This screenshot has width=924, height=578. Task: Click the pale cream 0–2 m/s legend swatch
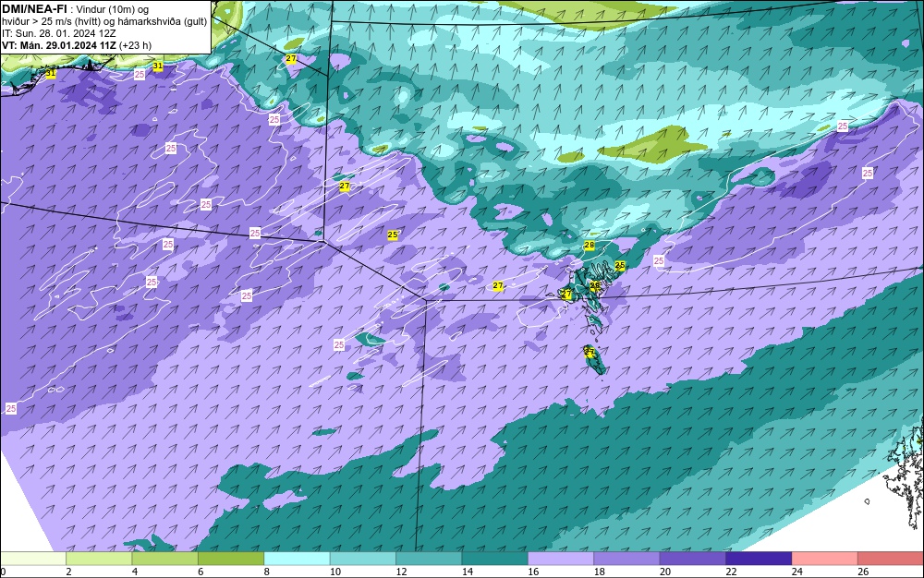click(x=33, y=559)
